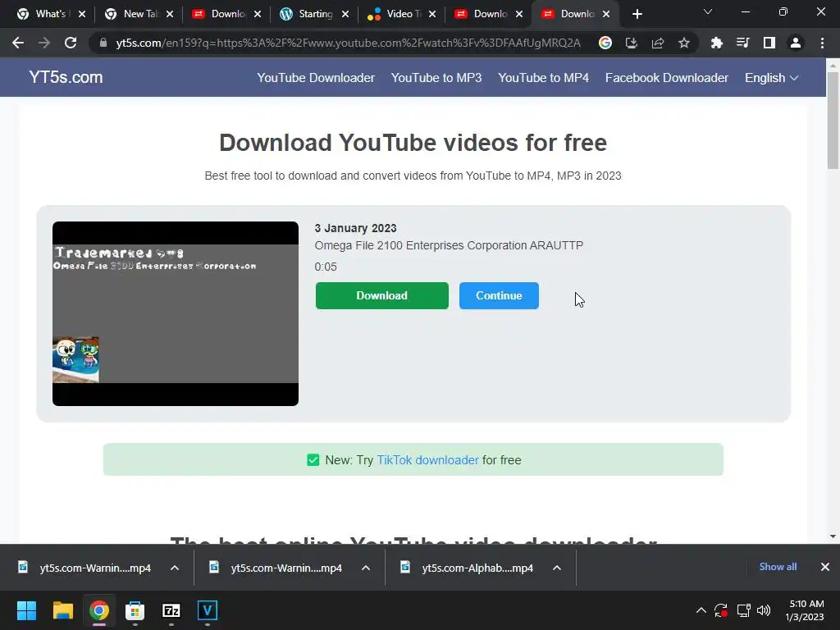Open the Chrome profile icon

point(796,43)
